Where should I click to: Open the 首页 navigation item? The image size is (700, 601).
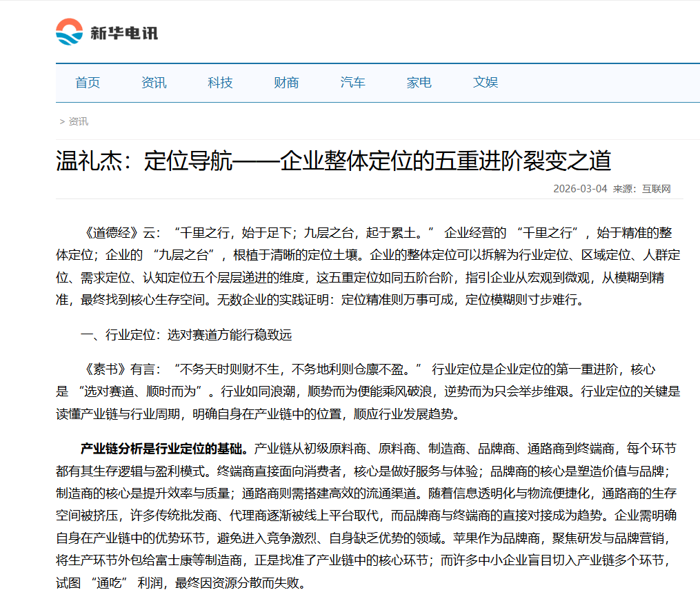point(88,82)
